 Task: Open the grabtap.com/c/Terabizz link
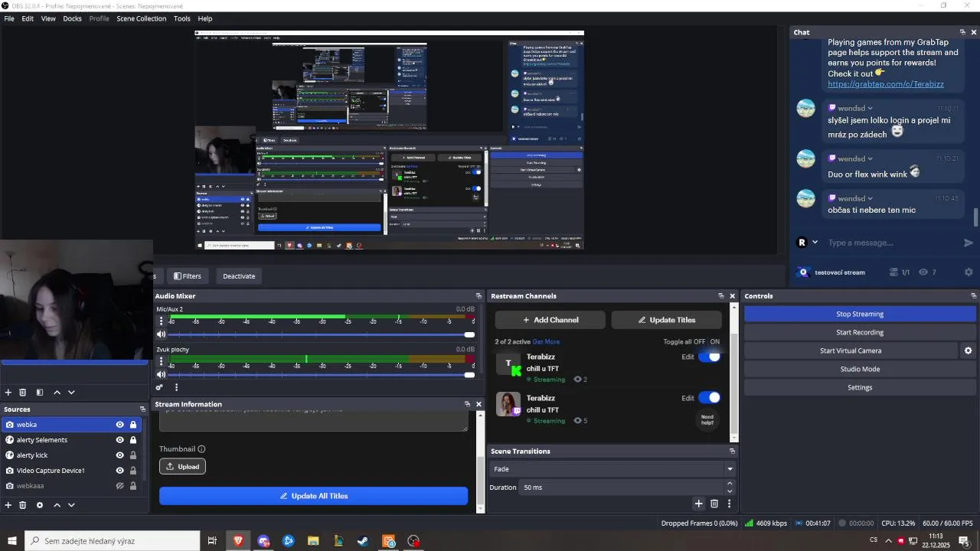pos(886,84)
